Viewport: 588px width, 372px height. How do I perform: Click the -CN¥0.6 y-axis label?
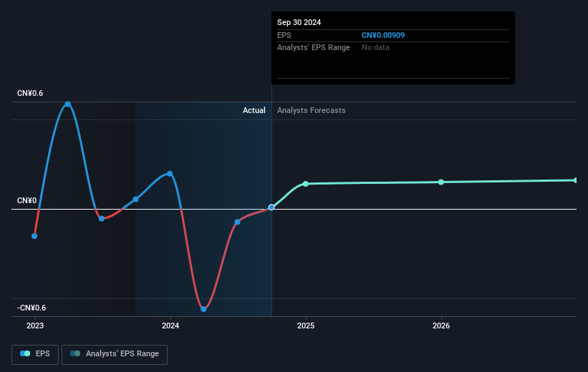pos(32,308)
